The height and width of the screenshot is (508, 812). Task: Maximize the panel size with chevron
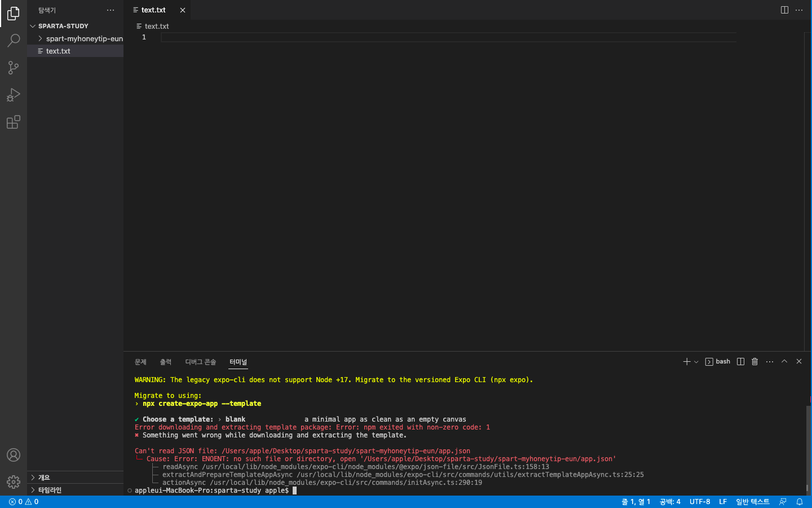(784, 362)
